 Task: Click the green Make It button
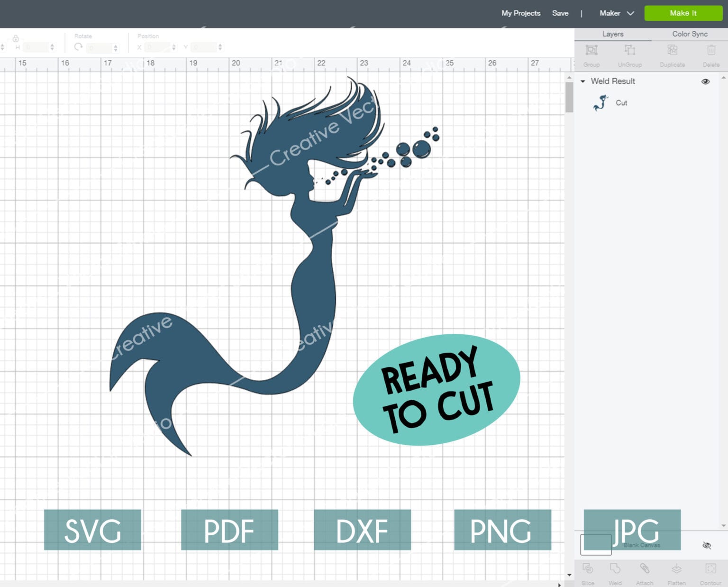[683, 13]
